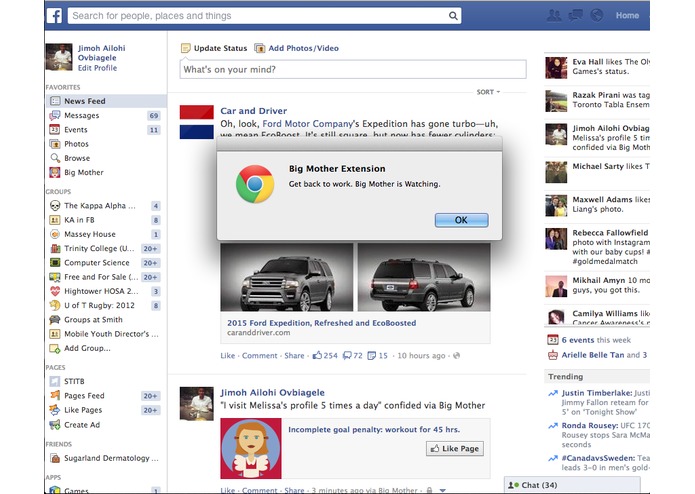Open friend requests icon in top bar
Screen dimensions: 695x494
pos(554,16)
